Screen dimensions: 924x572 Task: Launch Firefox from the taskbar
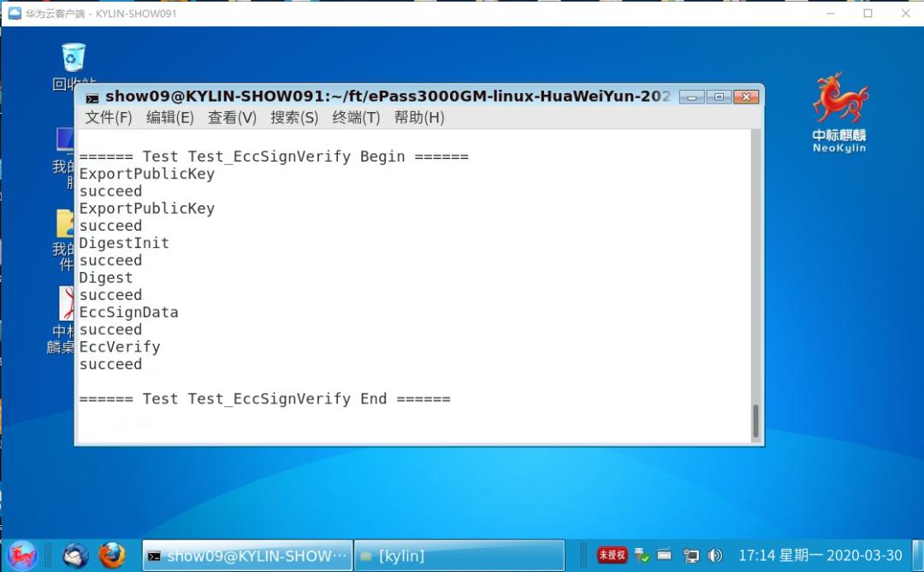[x=112, y=556]
